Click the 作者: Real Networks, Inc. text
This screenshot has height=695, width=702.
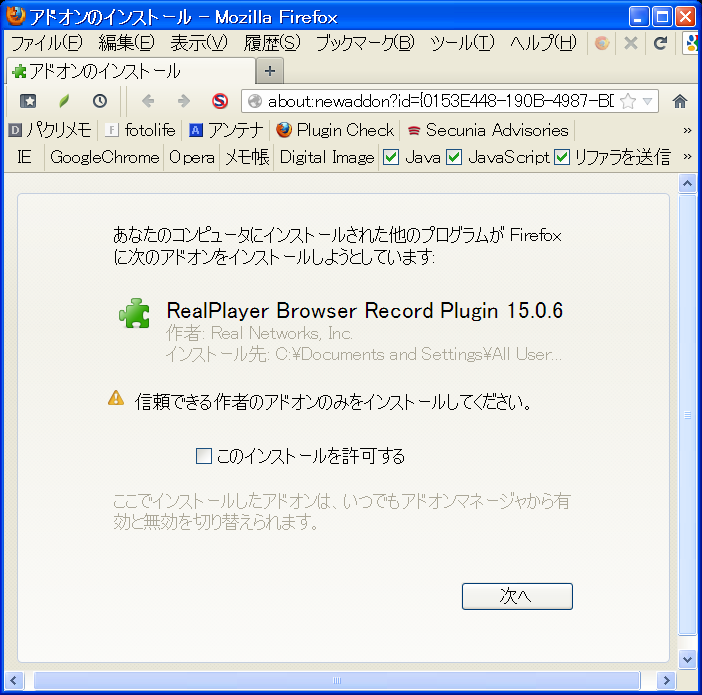[x=259, y=333]
